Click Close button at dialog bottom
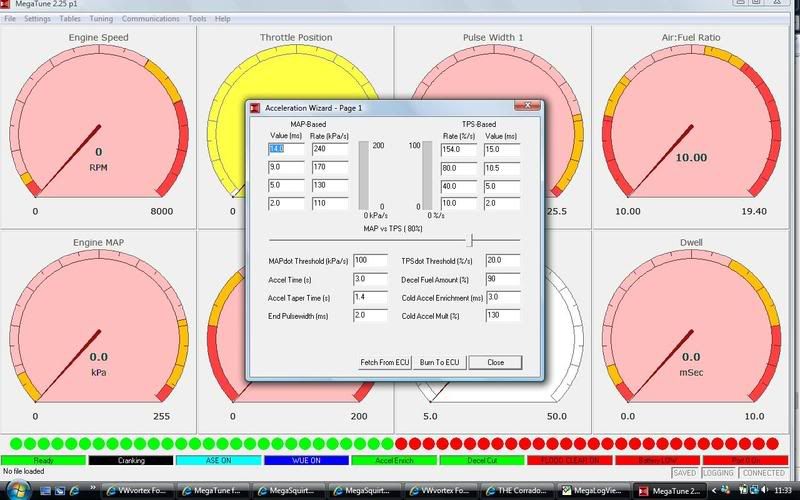This screenshot has height=500, width=800. click(495, 362)
